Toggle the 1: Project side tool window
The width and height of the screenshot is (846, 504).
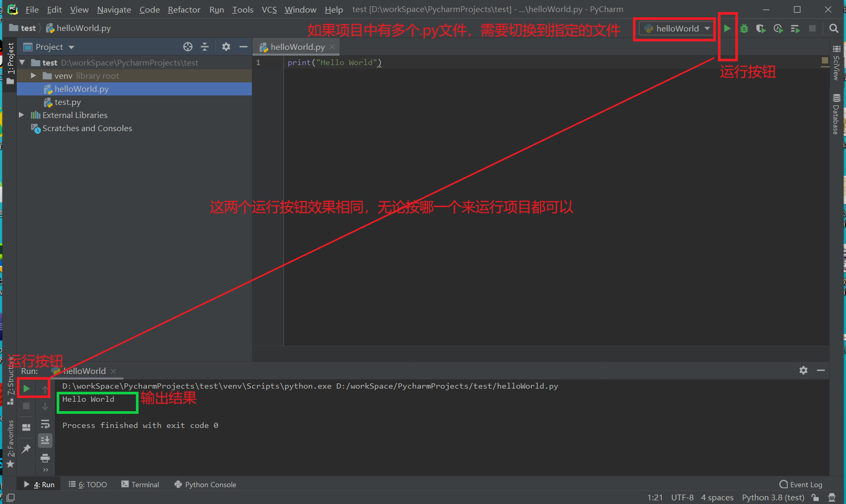(x=10, y=63)
